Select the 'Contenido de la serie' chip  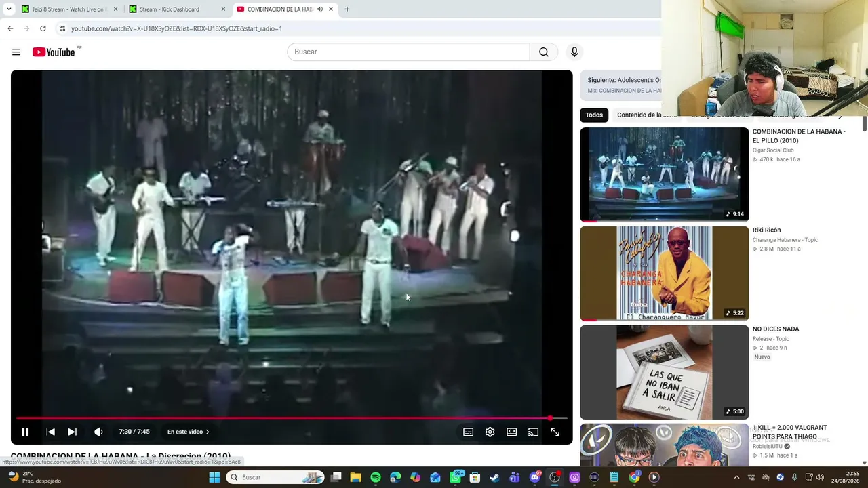[x=647, y=115]
